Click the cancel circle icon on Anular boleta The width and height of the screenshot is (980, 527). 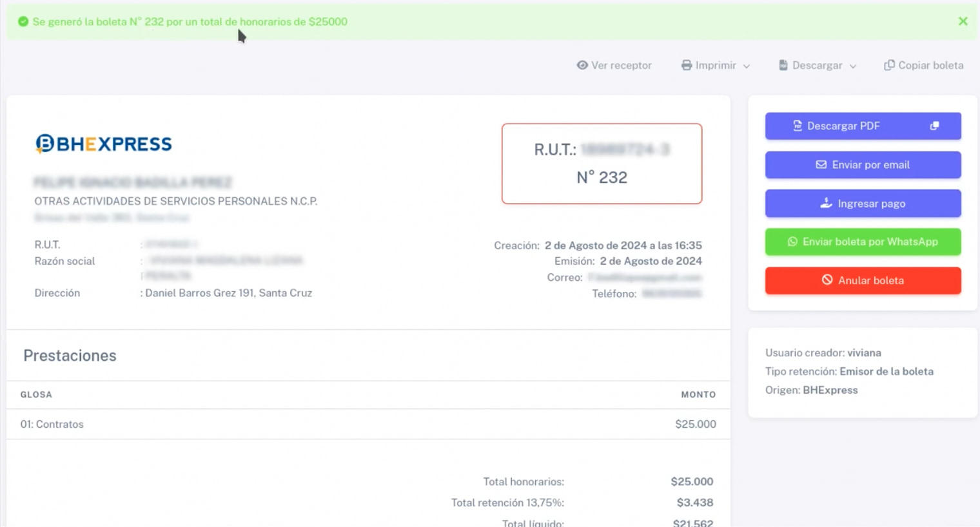click(x=827, y=280)
